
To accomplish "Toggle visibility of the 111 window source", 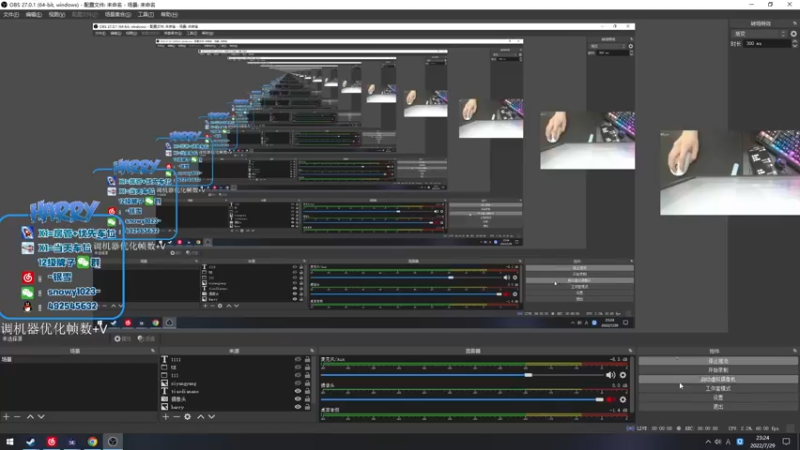I will [x=298, y=375].
